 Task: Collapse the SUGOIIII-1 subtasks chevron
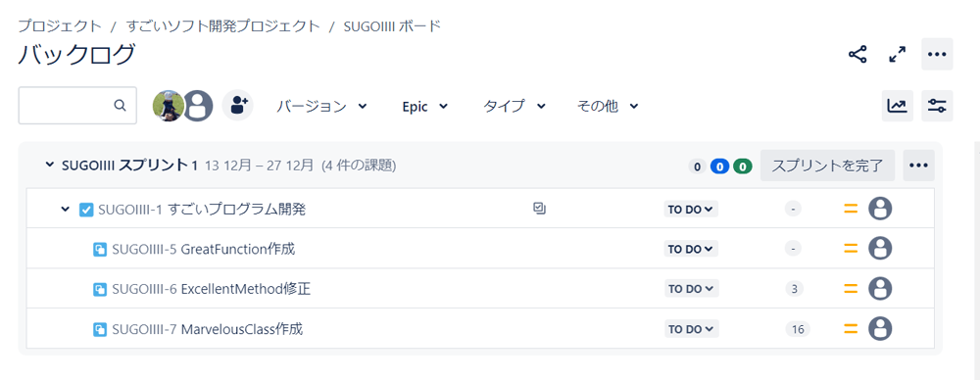(x=65, y=209)
